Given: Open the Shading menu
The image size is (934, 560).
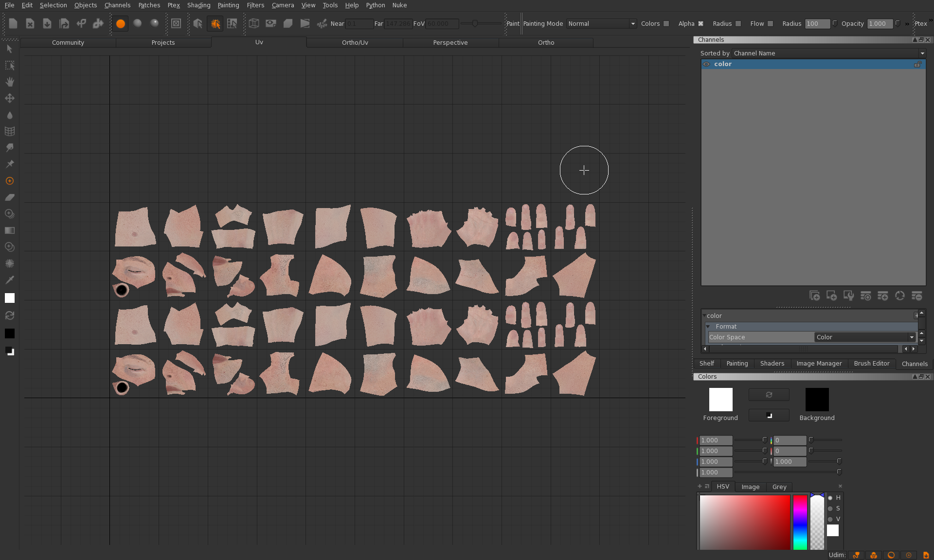Looking at the screenshot, I should 198,5.
